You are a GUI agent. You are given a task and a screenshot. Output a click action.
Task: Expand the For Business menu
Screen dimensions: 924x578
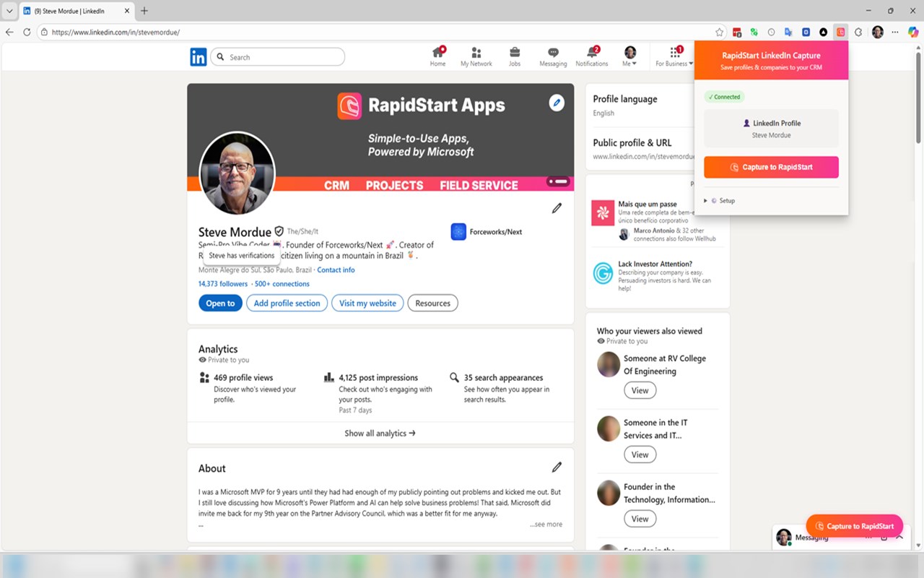(x=674, y=56)
